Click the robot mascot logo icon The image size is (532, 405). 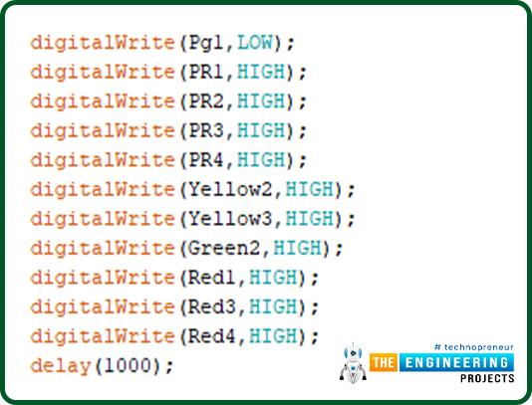(x=353, y=363)
